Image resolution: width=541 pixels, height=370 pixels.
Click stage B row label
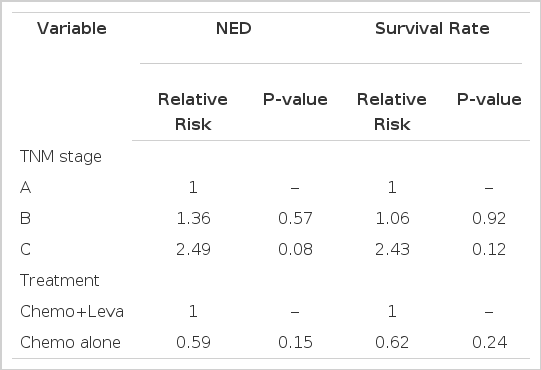(x=26, y=218)
